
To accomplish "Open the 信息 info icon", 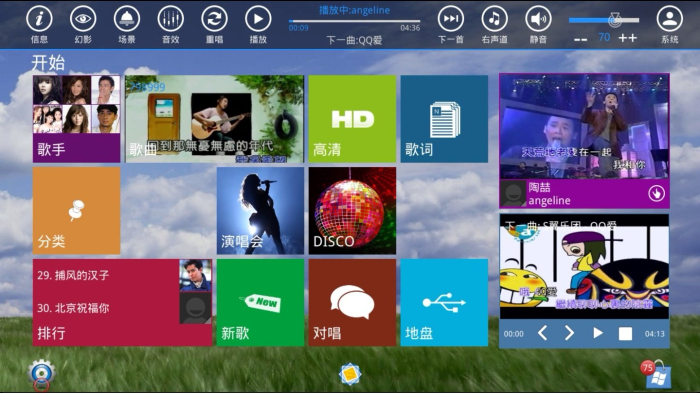I will click(39, 19).
